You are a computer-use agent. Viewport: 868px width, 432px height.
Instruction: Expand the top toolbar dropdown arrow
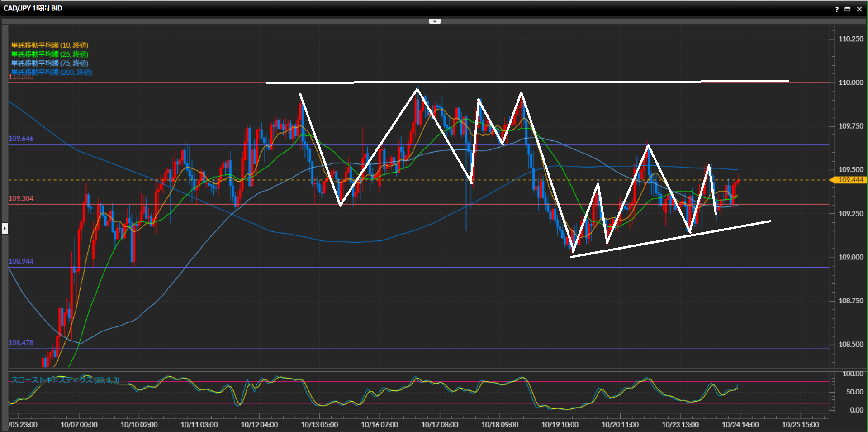(435, 21)
